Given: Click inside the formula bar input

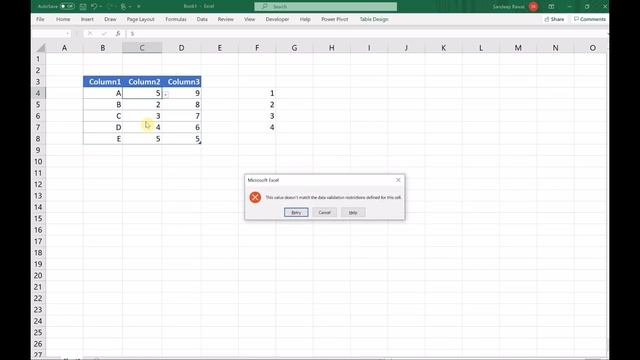Looking at the screenshot, I should pyautogui.click(x=367, y=33).
